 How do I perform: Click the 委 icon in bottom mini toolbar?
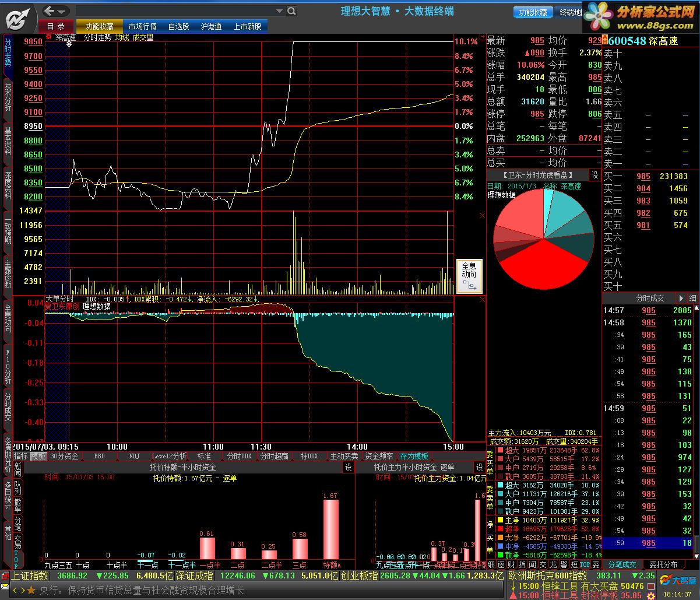596,564
